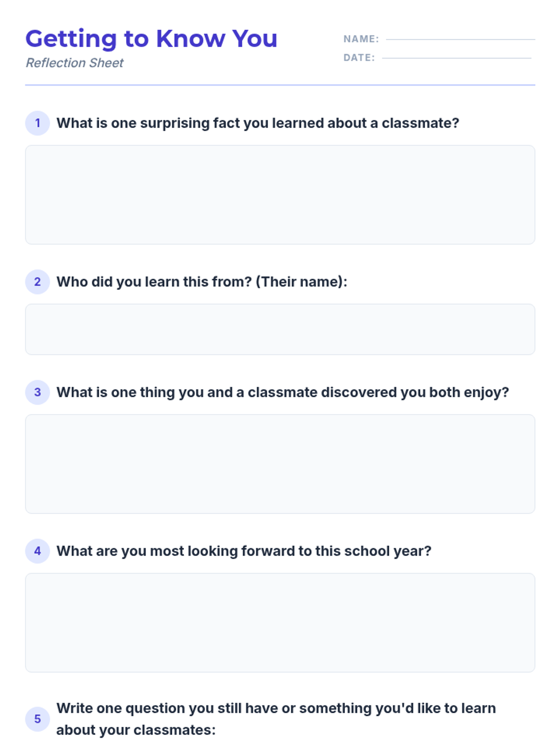The height and width of the screenshot is (747, 560).
Task: Click the classmate's name answer box
Action: point(280,330)
